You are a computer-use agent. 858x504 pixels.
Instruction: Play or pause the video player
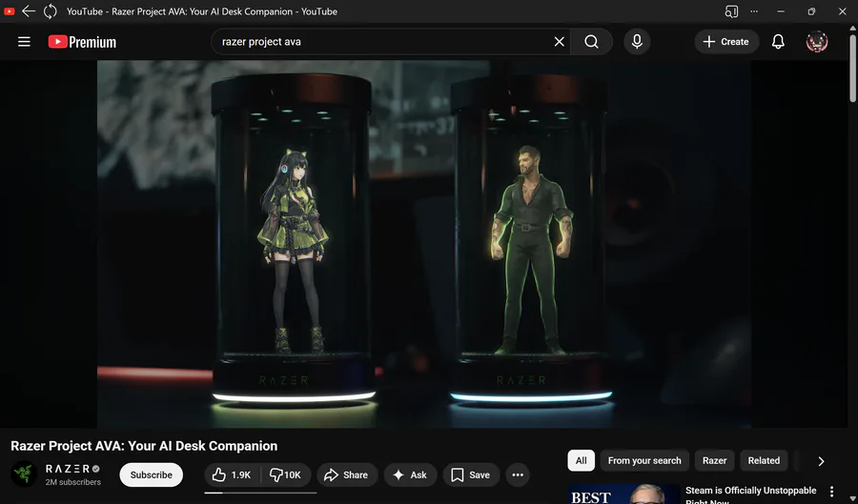(x=424, y=244)
